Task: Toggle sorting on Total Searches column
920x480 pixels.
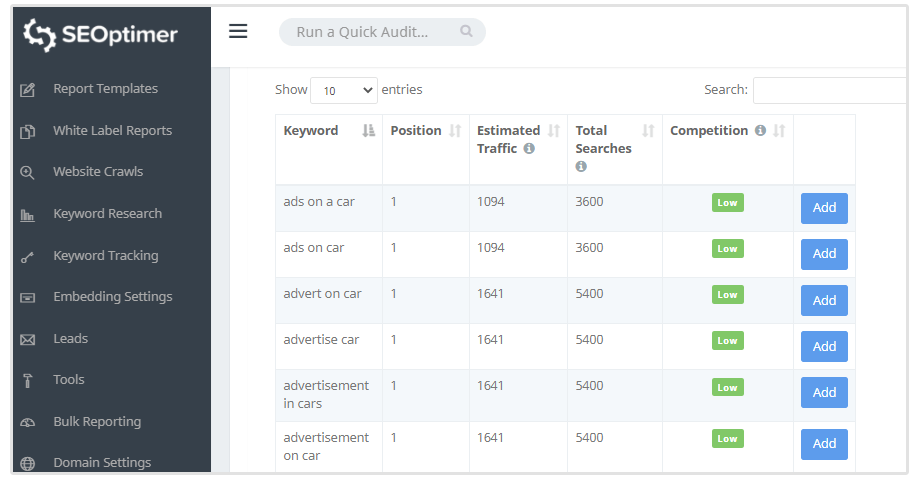Action: pyautogui.click(x=647, y=131)
